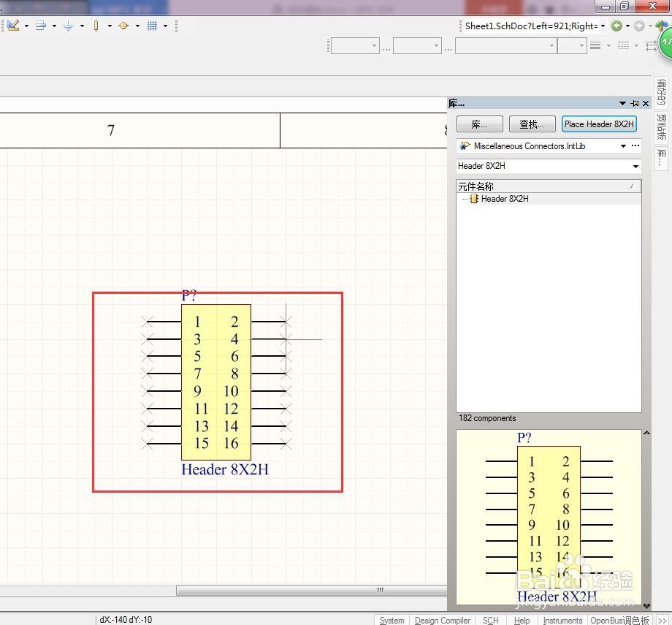Click the Header 8X2H symbol preview thumbnail
The image size is (672, 625).
549,518
